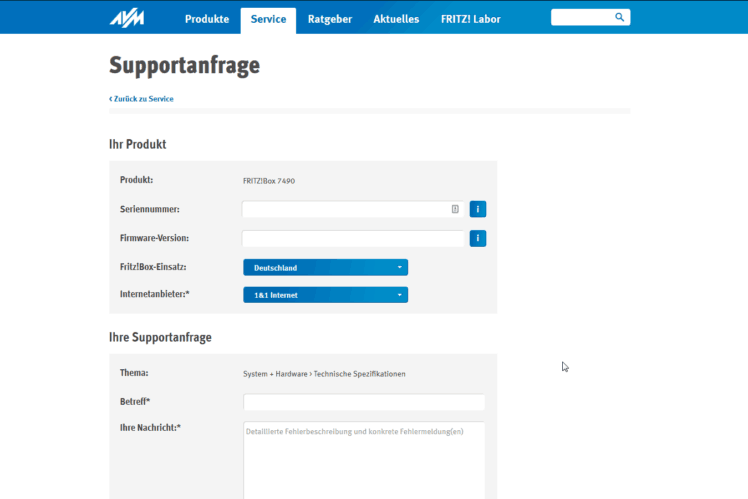The height and width of the screenshot is (499, 748).
Task: Click the FRITZ!Box 7490 product text
Action: [x=269, y=181]
